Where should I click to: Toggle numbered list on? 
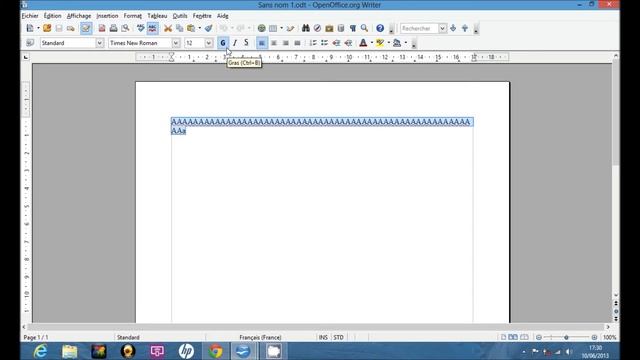tap(313, 43)
